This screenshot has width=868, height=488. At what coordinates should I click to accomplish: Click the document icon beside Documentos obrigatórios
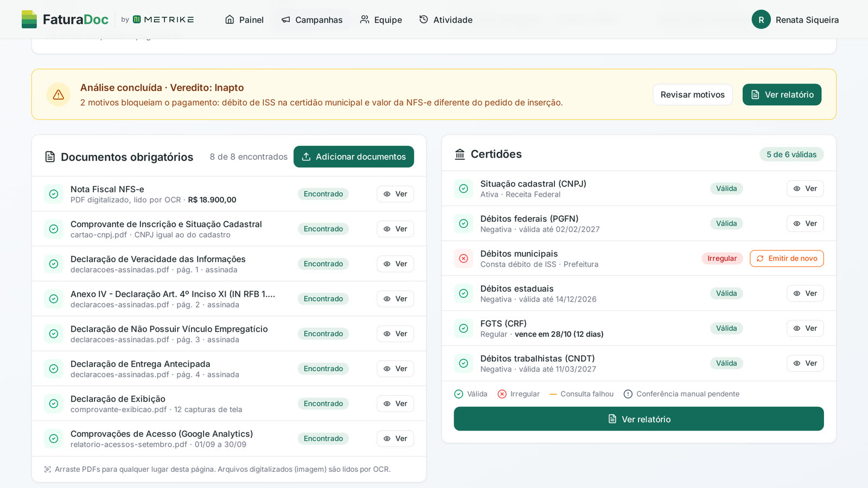(x=50, y=157)
